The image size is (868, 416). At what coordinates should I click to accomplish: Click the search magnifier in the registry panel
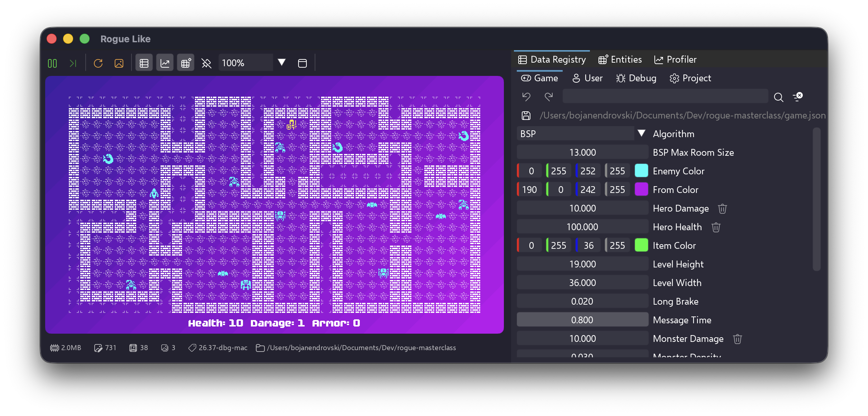778,97
